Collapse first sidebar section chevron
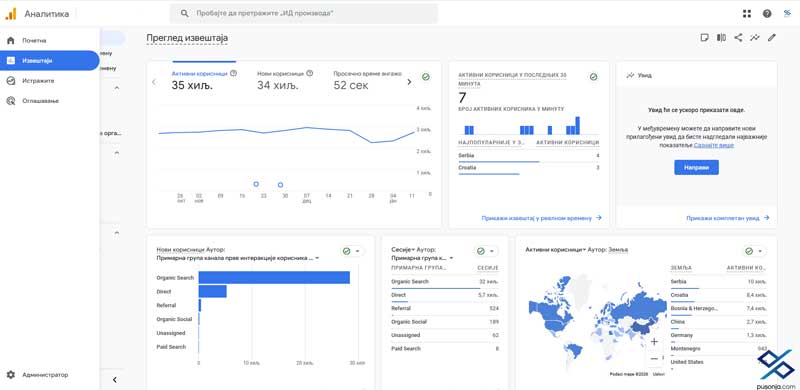Screen dimensions: 800x390 116,88
